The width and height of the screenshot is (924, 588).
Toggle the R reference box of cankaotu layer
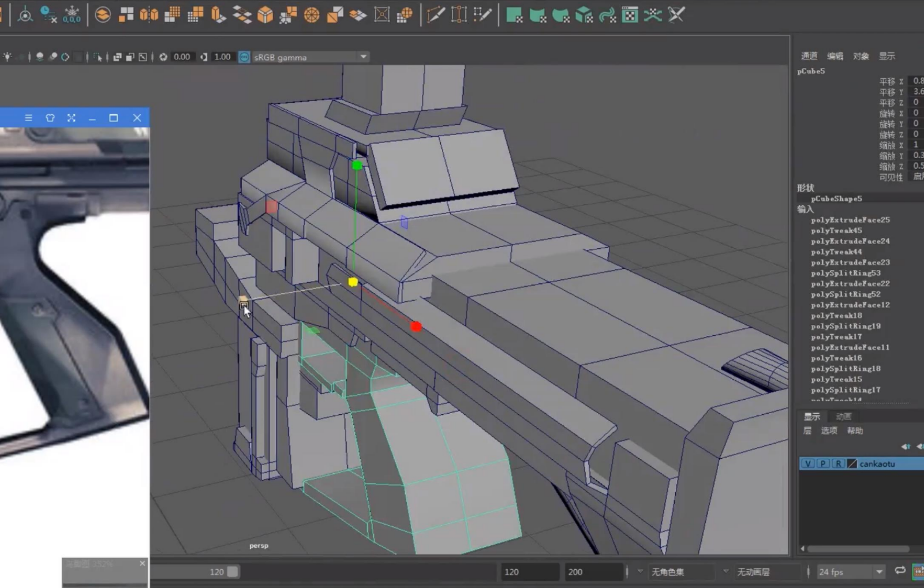tap(837, 464)
